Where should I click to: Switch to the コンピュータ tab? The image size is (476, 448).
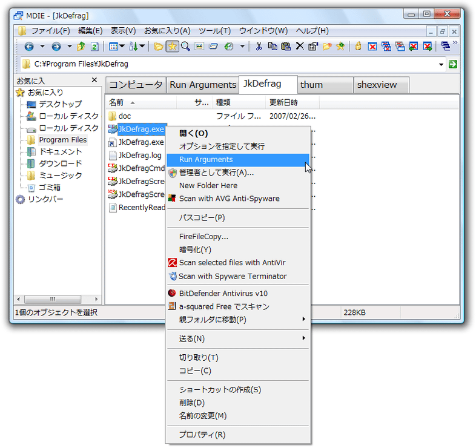tap(136, 85)
